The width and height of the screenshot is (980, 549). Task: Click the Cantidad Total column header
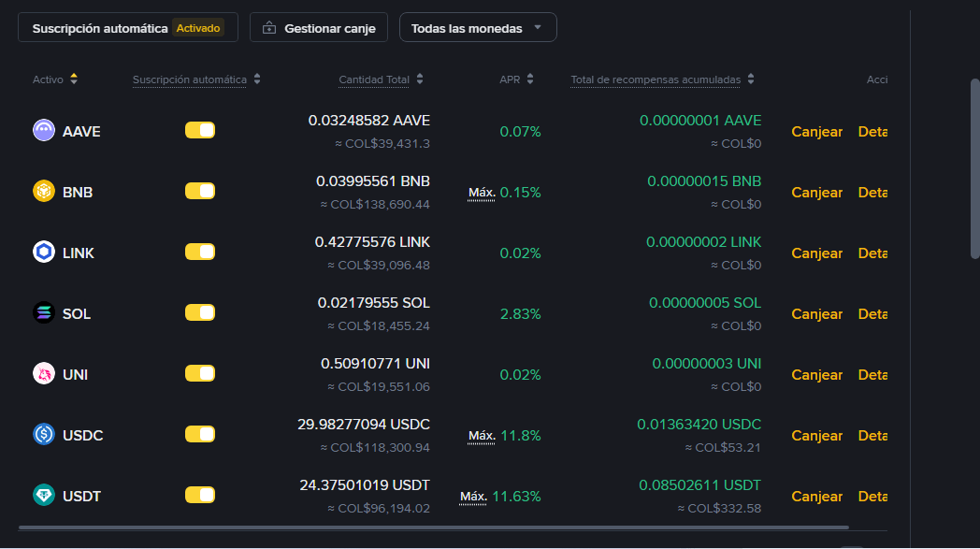374,79
